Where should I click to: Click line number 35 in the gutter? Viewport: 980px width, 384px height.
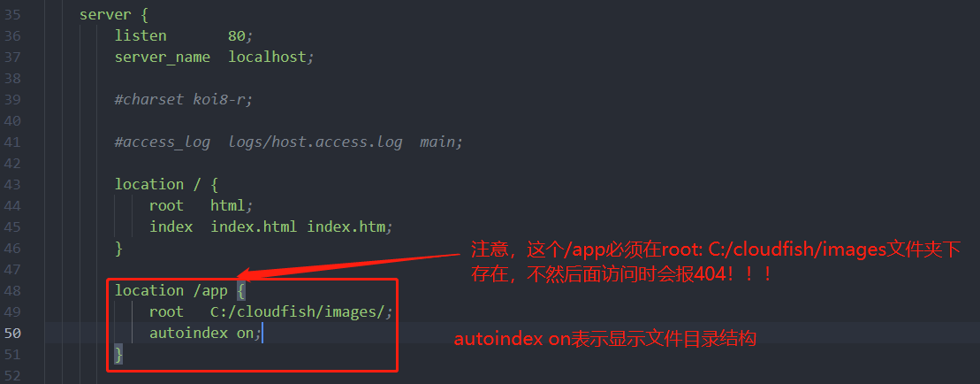[11, 14]
